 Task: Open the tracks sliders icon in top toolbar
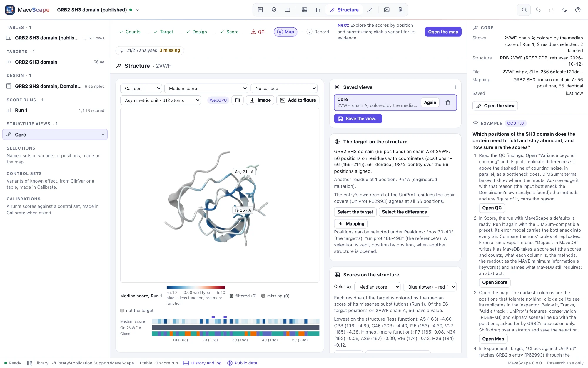pos(318,10)
